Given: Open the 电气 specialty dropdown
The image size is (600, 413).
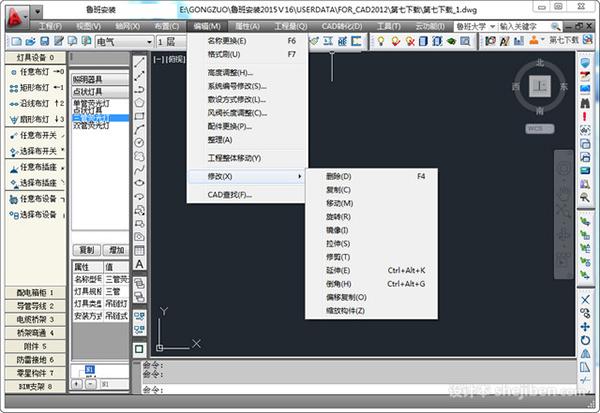Looking at the screenshot, I should (x=150, y=41).
